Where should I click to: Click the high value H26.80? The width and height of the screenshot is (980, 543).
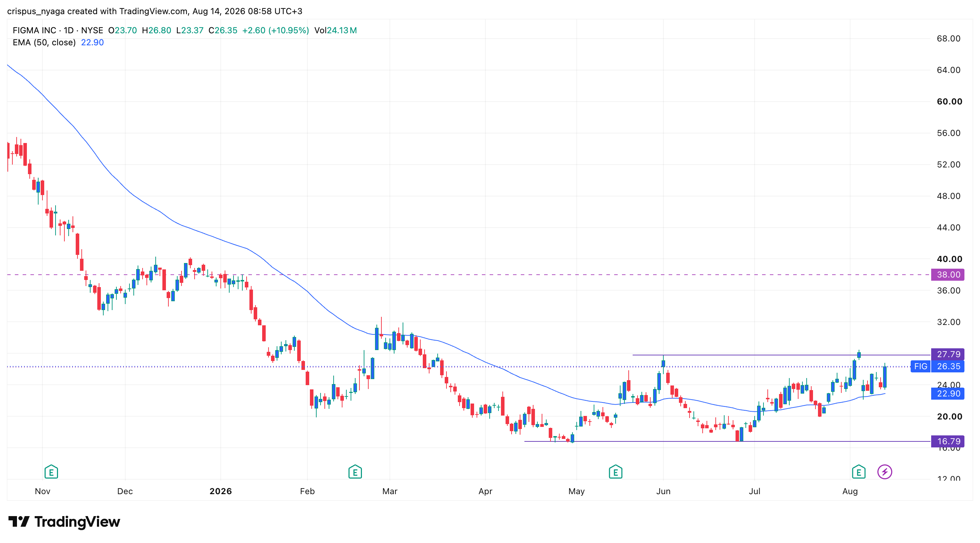tap(156, 30)
